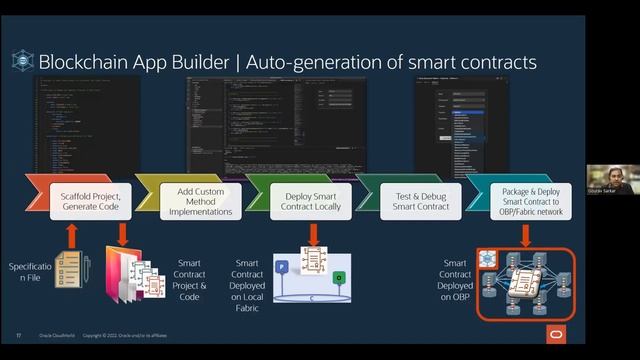
Task: Click the red Oracle logo square
Action: (556, 334)
